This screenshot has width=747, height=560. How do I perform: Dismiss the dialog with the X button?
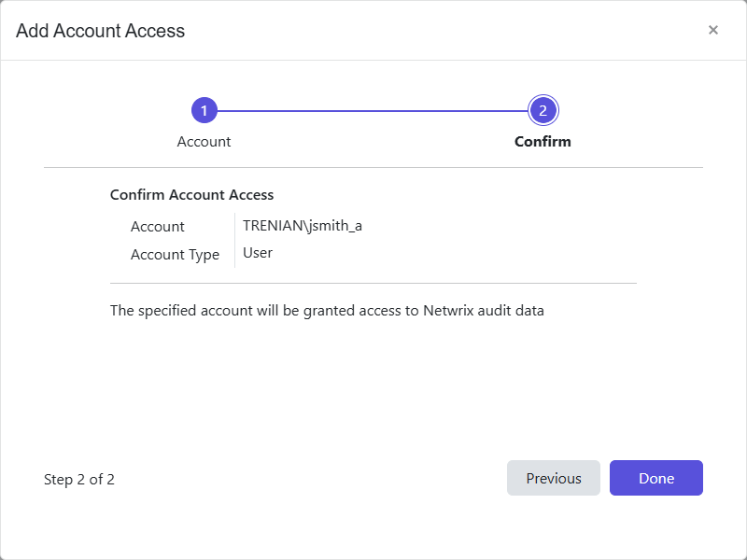(x=713, y=29)
